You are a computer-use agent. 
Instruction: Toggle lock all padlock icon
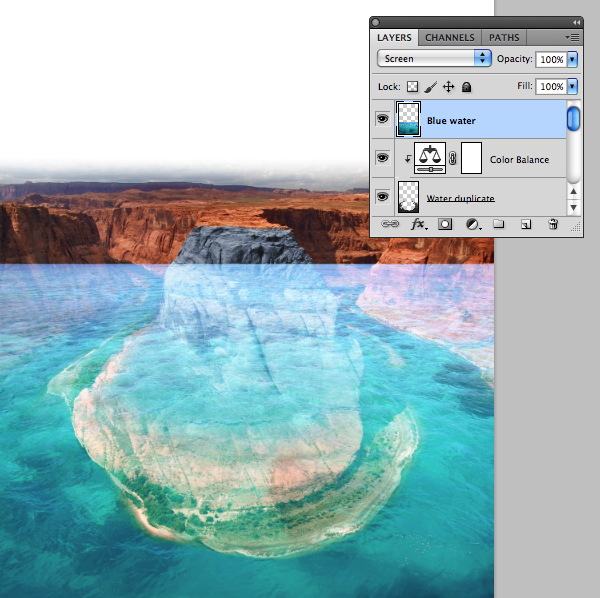tap(466, 87)
